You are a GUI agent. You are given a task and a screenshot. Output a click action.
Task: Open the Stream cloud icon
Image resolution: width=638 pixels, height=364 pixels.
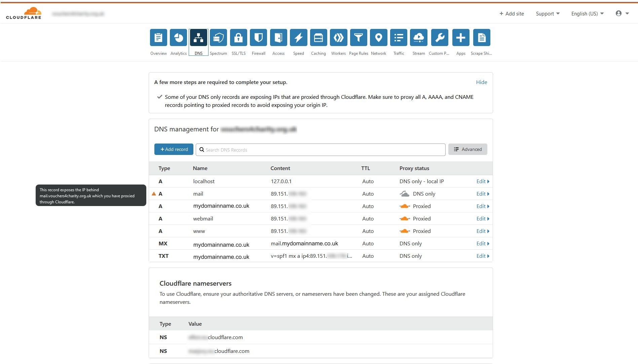(419, 37)
